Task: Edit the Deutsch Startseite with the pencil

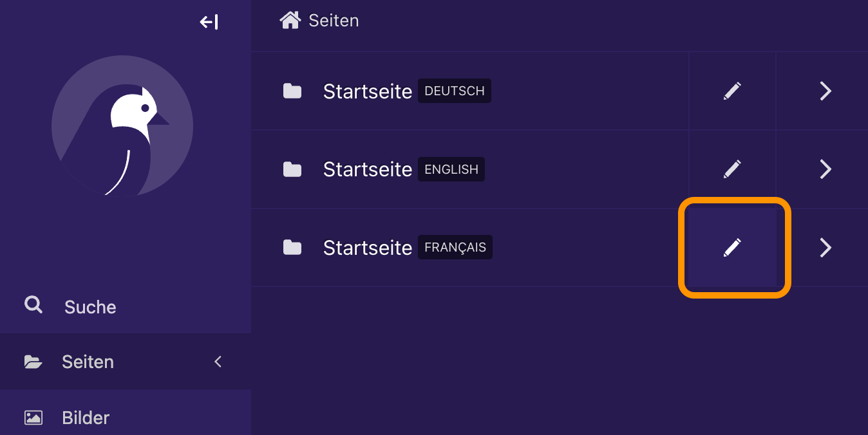Action: (732, 91)
